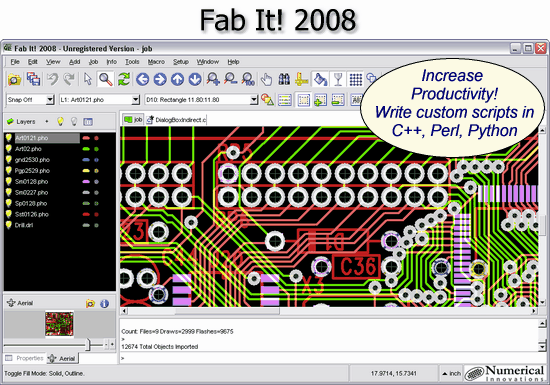Open the Macro menu
550x385 pixels.
[x=156, y=62]
